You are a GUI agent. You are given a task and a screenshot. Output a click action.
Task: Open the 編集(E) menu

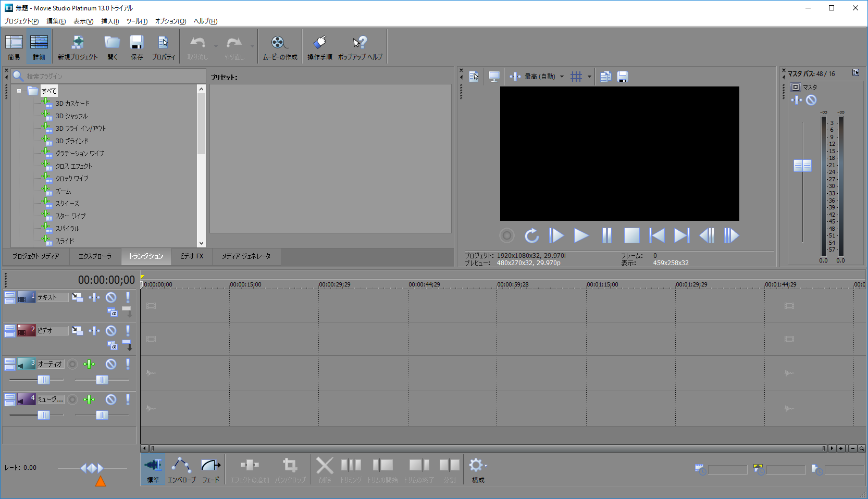tap(56, 21)
